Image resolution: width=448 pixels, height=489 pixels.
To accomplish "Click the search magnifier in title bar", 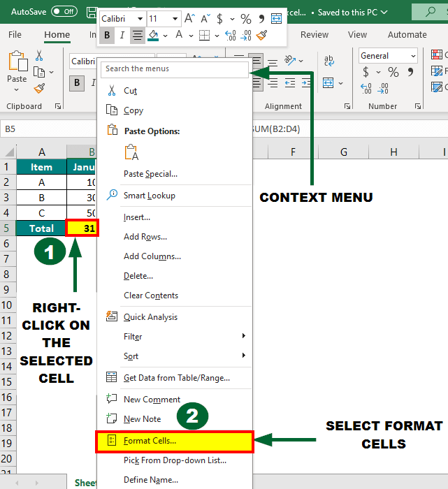I will tap(431, 12).
